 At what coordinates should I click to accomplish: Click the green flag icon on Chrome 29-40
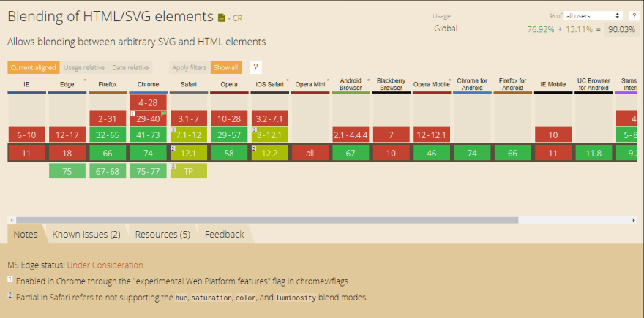tap(163, 113)
